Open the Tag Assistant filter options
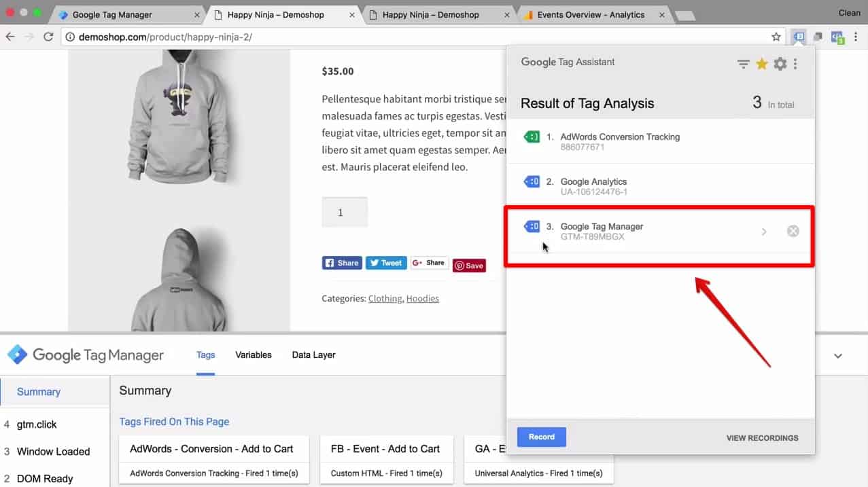This screenshot has width=868, height=487. click(x=743, y=63)
